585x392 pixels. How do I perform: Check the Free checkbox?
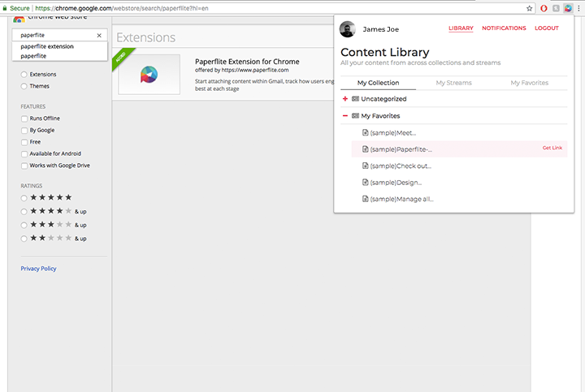(24, 142)
